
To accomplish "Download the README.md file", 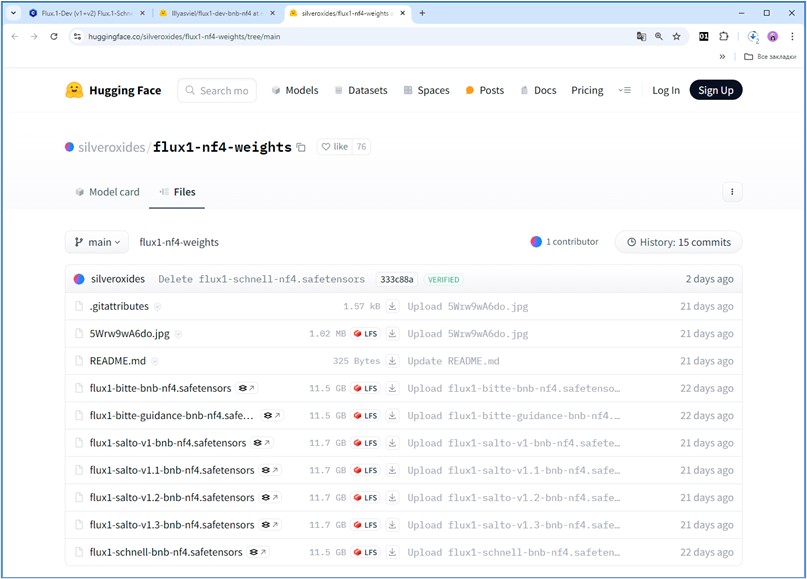I will [x=393, y=361].
